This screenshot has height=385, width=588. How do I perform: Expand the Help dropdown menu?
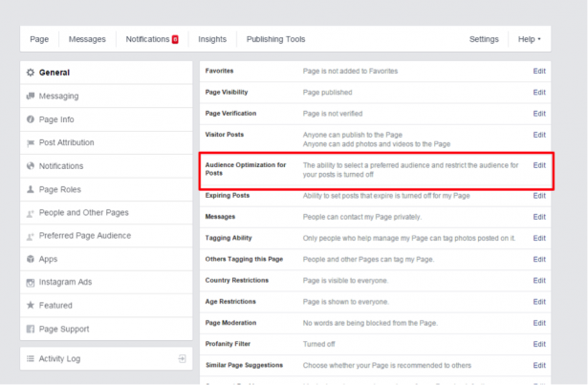click(x=529, y=39)
